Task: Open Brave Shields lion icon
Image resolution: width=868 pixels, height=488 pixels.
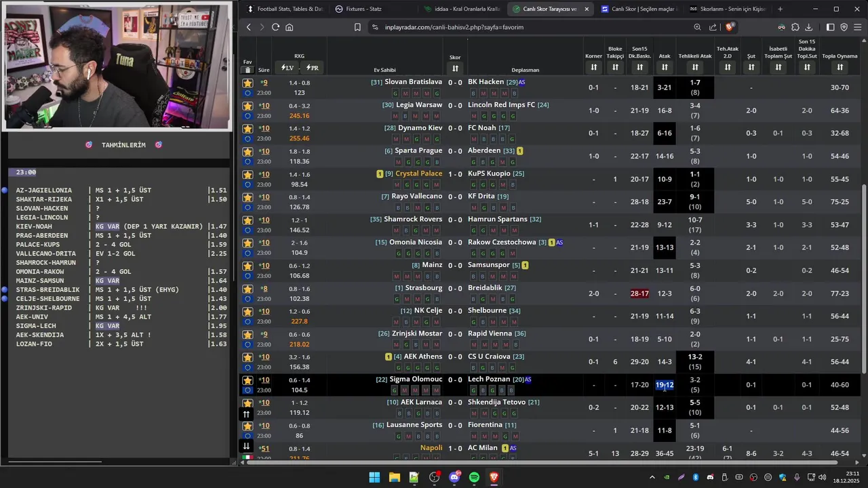Action: tap(729, 27)
